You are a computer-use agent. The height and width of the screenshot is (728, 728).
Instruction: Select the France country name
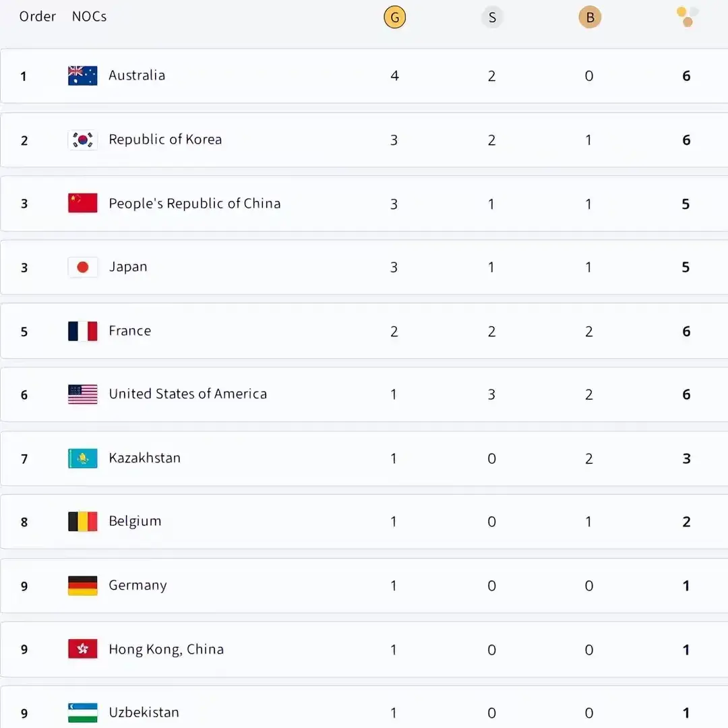click(x=129, y=331)
